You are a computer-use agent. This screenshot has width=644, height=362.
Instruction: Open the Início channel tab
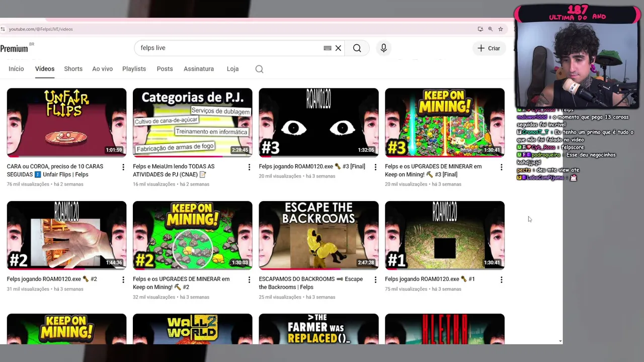(x=16, y=69)
